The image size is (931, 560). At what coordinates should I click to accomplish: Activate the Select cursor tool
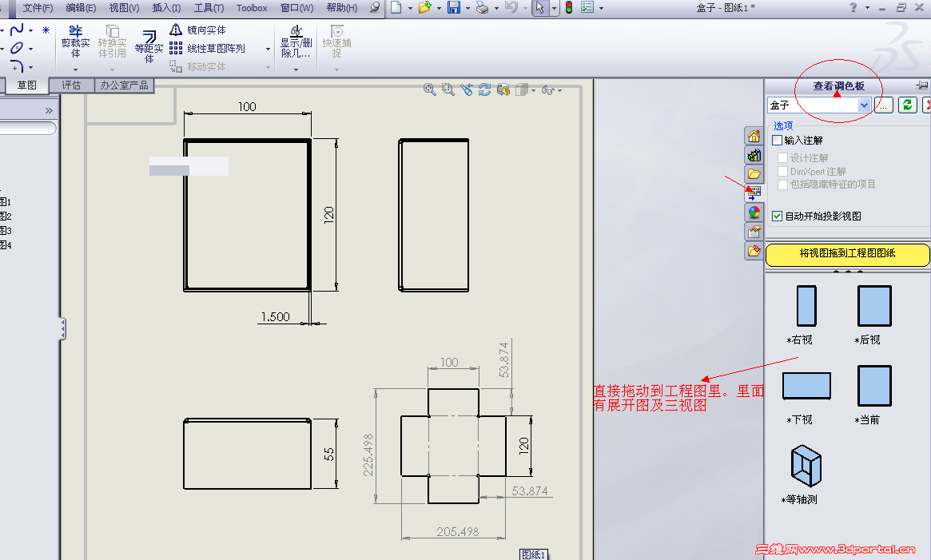[539, 8]
